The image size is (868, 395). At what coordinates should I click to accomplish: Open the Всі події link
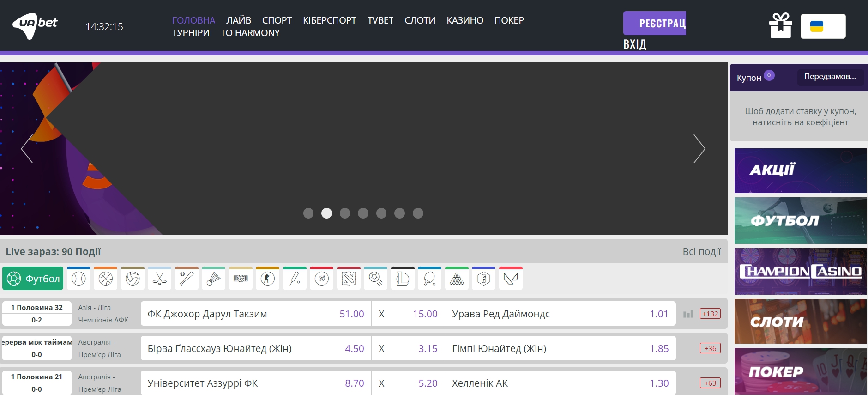pyautogui.click(x=701, y=252)
